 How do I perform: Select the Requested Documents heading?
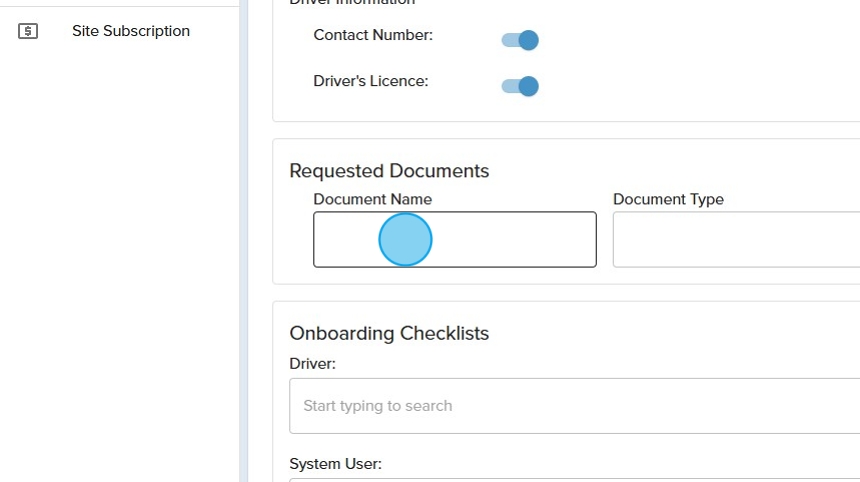(x=389, y=170)
